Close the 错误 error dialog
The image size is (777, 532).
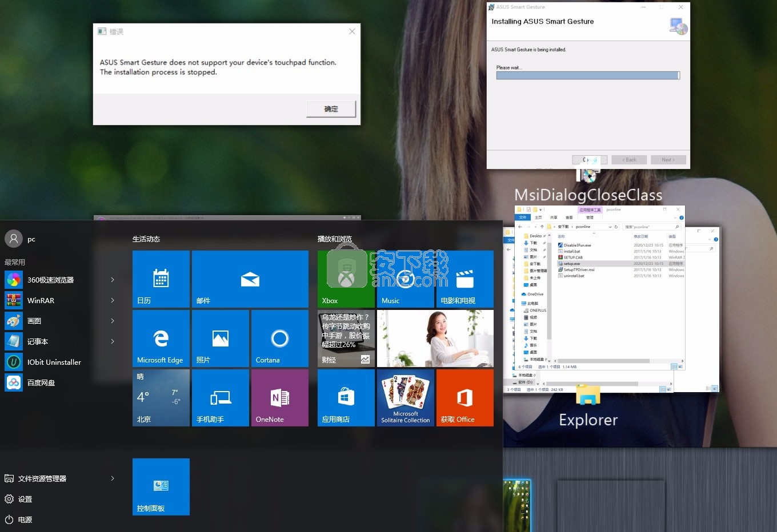tap(352, 31)
